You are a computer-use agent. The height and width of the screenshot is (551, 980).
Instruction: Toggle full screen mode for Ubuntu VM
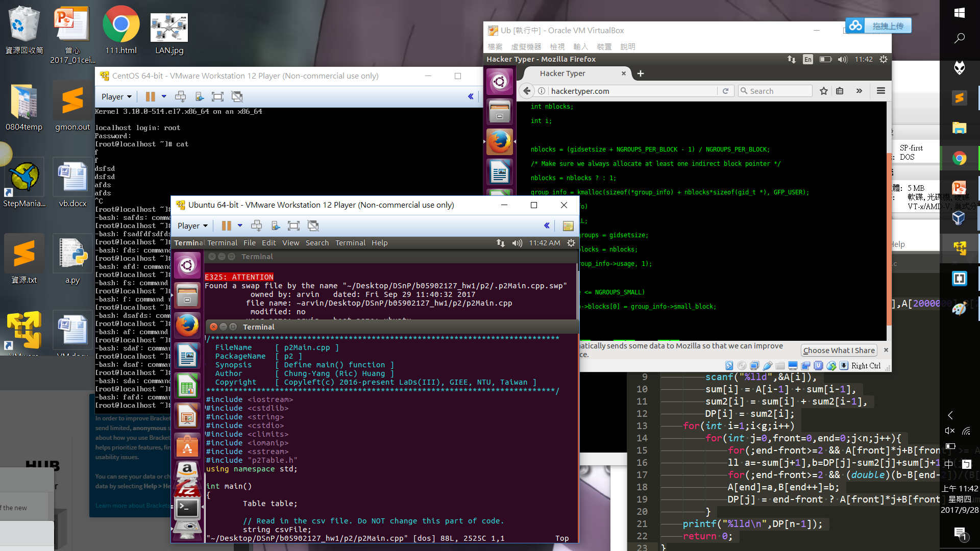coord(293,226)
